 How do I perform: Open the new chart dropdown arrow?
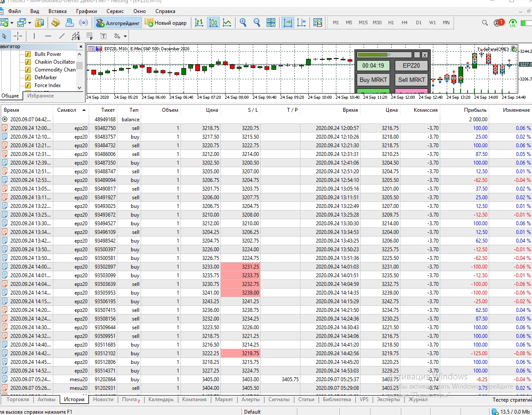point(12,23)
